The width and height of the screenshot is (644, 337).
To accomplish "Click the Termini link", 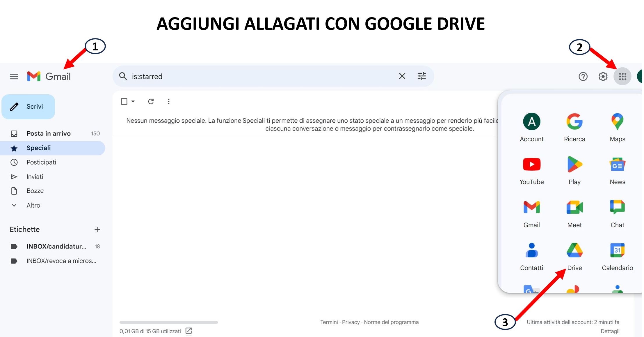I will click(329, 322).
